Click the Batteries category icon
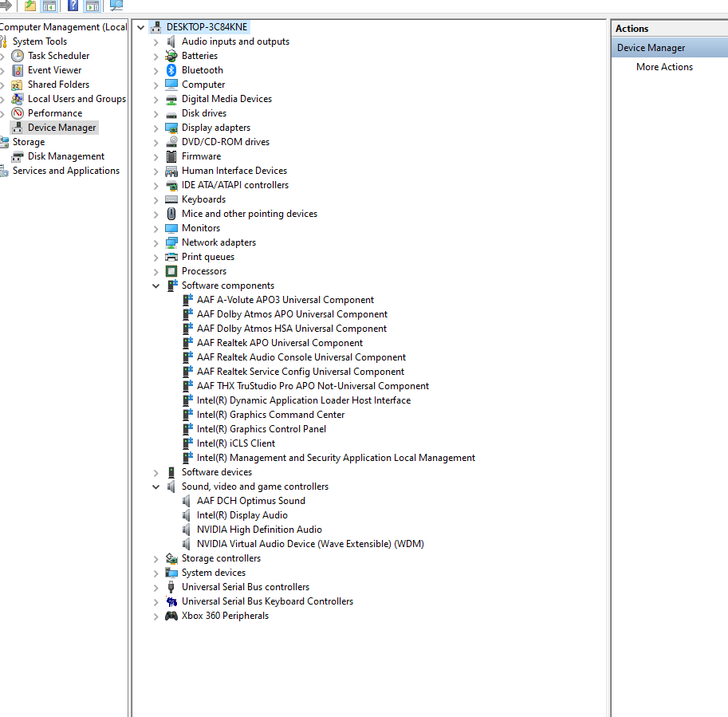The width and height of the screenshot is (728, 717). click(x=171, y=56)
